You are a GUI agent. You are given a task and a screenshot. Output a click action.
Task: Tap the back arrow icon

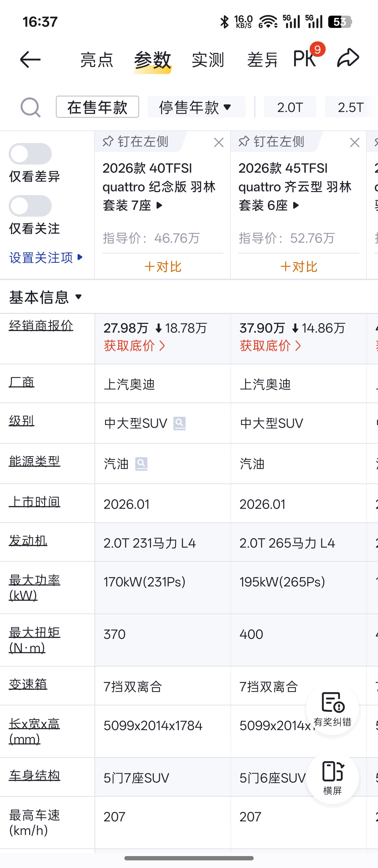click(x=30, y=60)
